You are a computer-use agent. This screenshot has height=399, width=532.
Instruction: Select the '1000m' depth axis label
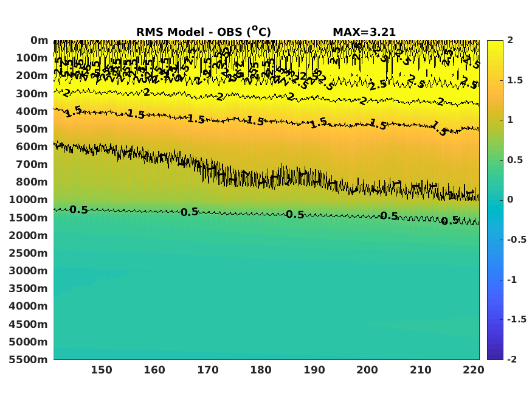coord(29,199)
